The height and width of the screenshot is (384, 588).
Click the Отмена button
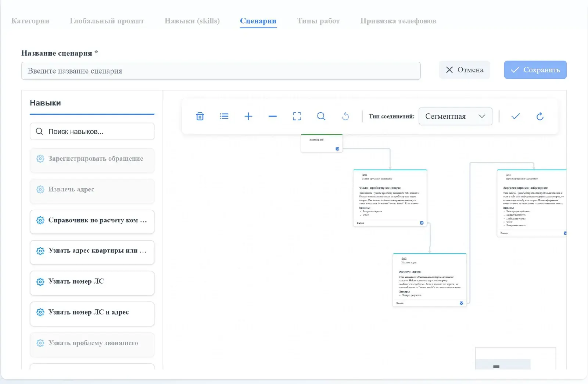[x=465, y=70]
